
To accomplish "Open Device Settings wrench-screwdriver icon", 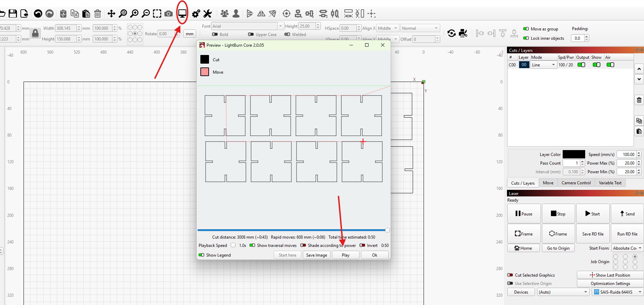I will click(207, 13).
